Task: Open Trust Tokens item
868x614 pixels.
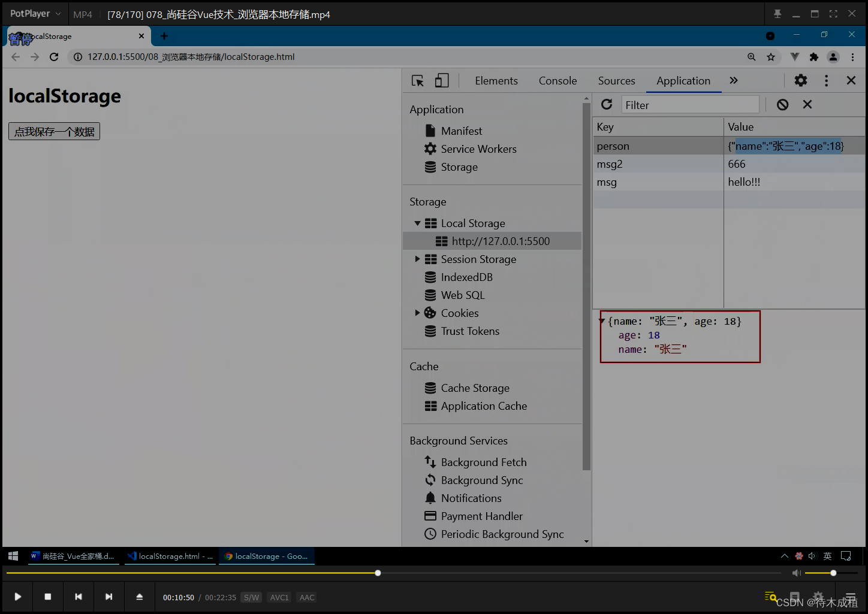Action: pos(470,331)
